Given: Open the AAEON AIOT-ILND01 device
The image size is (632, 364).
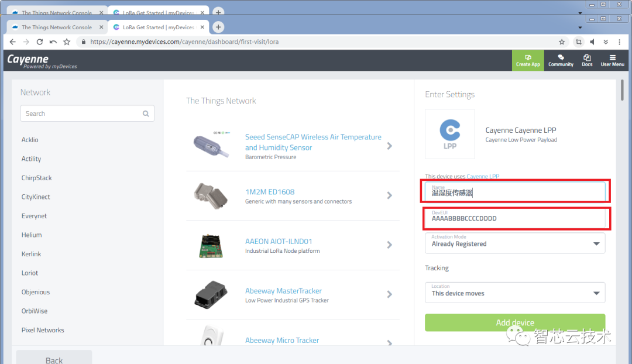Looking at the screenshot, I should 279,242.
